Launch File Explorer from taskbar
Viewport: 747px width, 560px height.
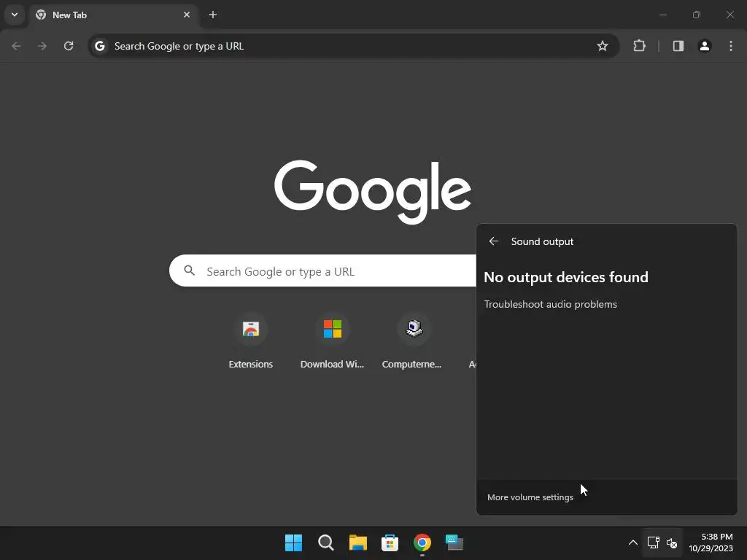357,542
